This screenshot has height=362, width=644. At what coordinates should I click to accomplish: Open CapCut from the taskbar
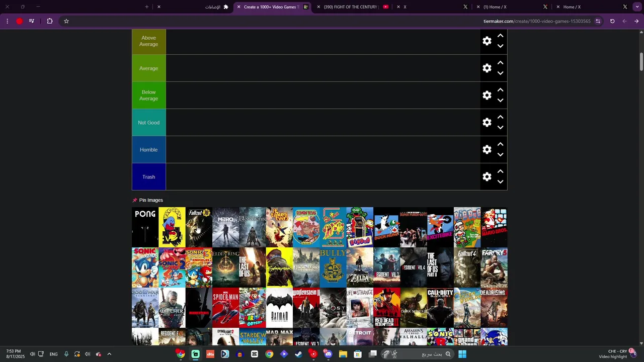[x=255, y=354]
